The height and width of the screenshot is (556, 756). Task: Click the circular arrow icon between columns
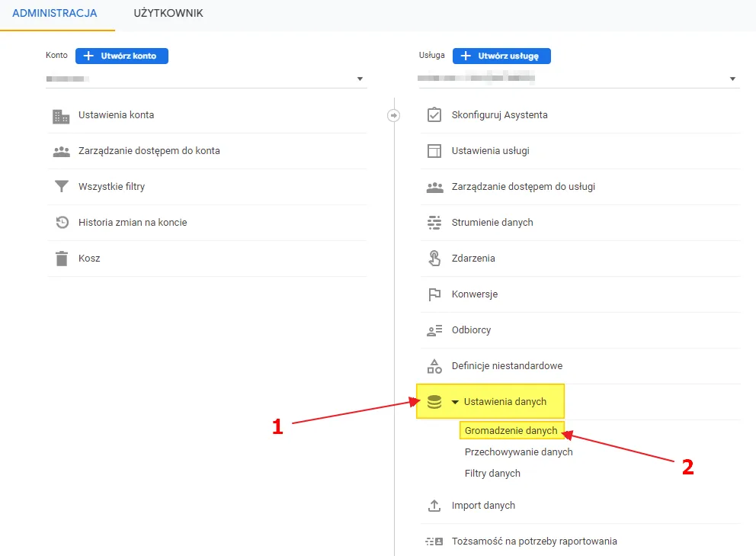(394, 115)
